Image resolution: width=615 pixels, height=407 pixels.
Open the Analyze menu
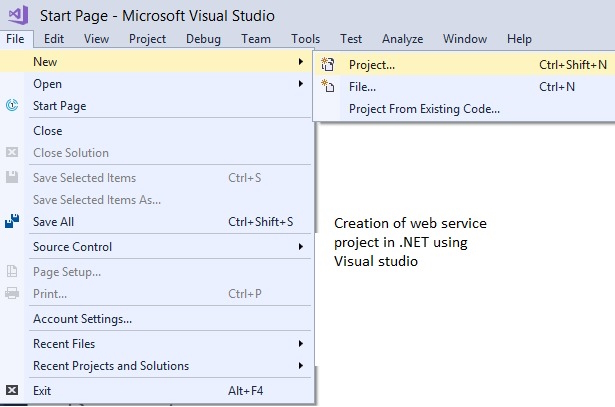pyautogui.click(x=402, y=39)
